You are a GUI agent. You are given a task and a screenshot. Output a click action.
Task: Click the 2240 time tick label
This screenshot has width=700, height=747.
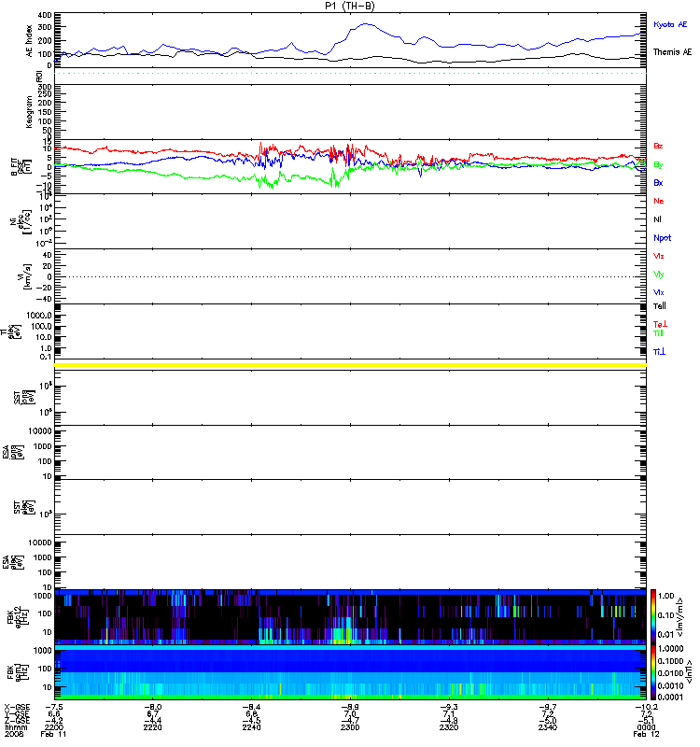tap(251, 727)
